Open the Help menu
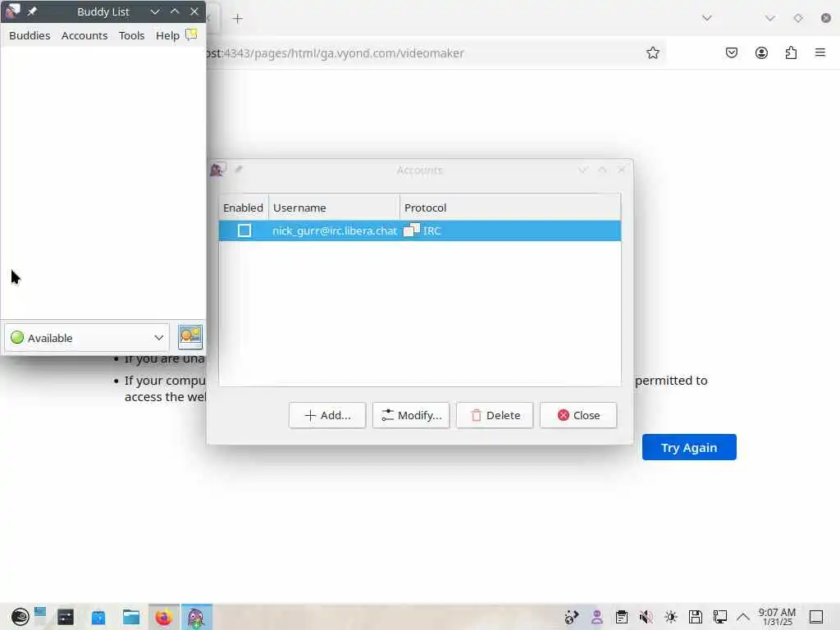Screen dimensions: 840x630 coord(167,35)
